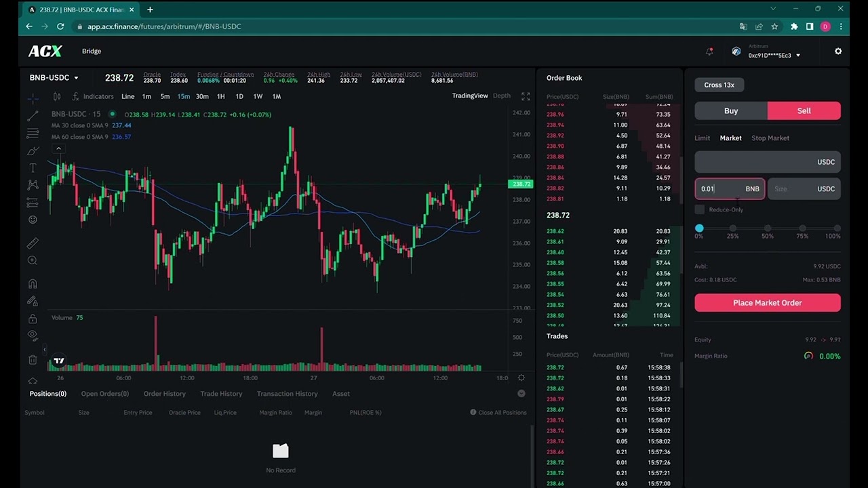Set chart style to Line
The width and height of the screenshot is (868, 488).
pyautogui.click(x=127, y=96)
